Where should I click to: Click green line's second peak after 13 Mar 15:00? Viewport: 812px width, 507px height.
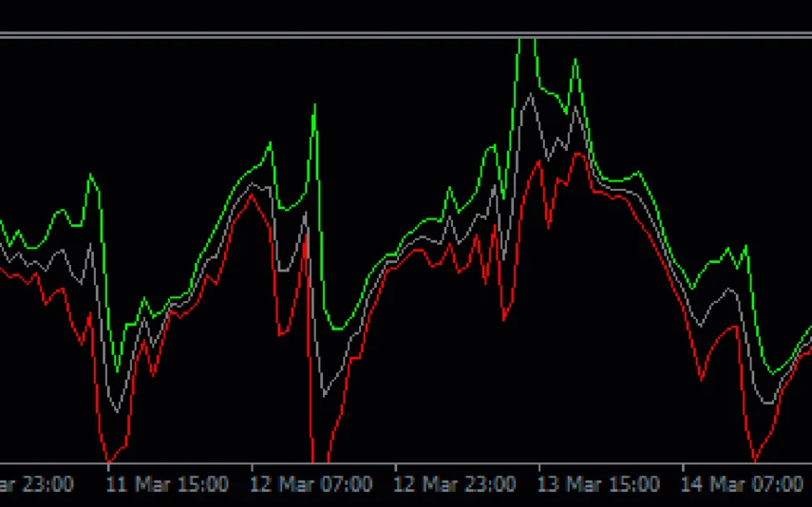tap(575, 61)
